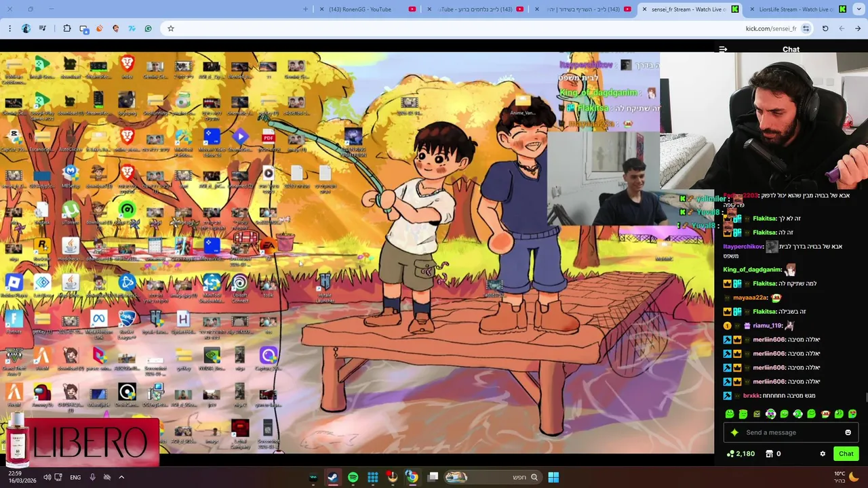Open chat settings gear icon

[823, 454]
